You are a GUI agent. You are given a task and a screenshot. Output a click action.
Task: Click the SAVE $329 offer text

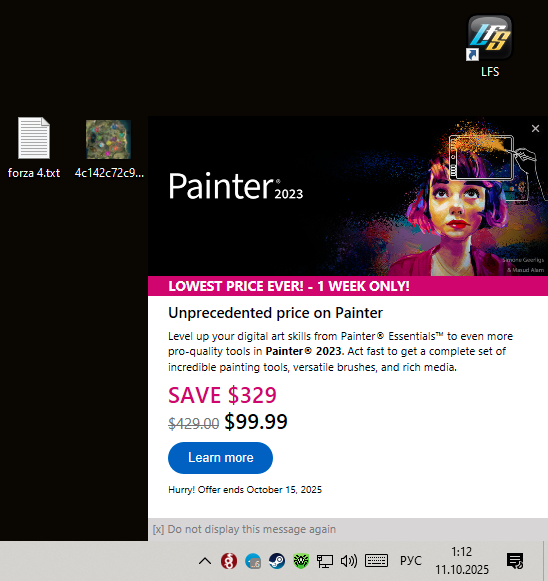[222, 395]
